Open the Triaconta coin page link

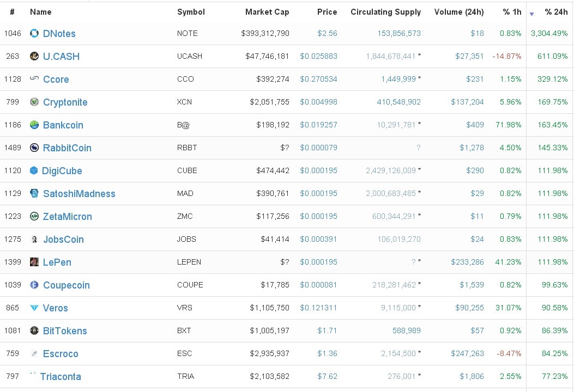61,376
